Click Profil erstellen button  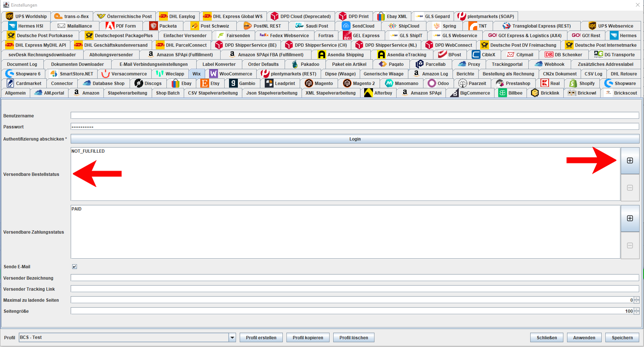[x=261, y=337]
